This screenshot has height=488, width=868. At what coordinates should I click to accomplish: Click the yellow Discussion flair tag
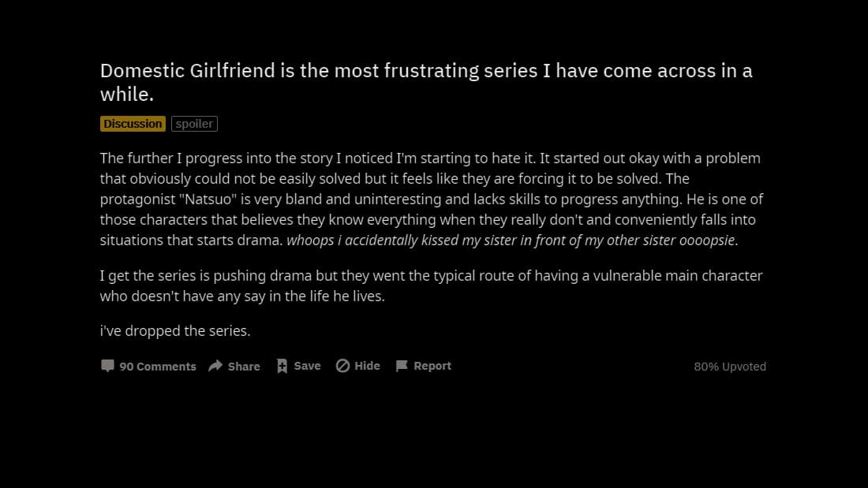(x=133, y=124)
